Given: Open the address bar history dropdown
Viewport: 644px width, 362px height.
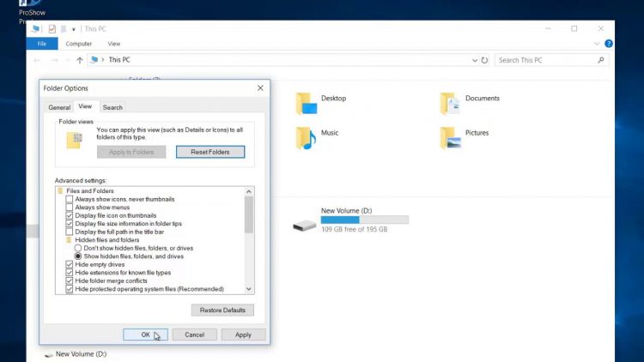Looking at the screenshot, I should click(x=474, y=60).
